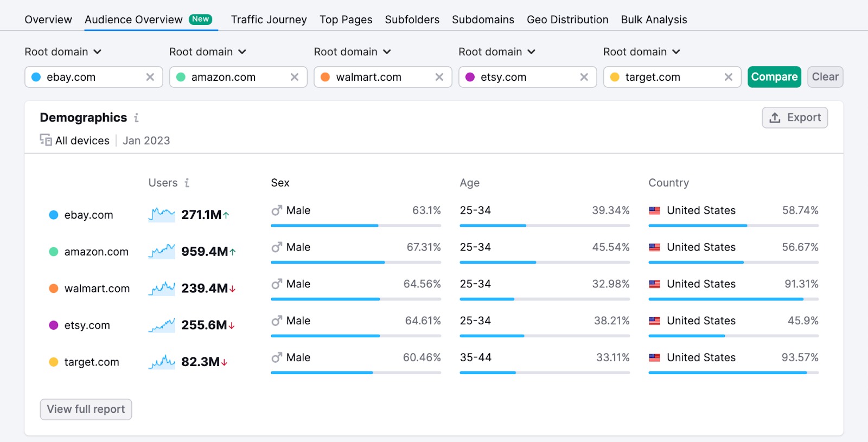The width and height of the screenshot is (868, 442).
Task: Click the amazon.com users trend sparkline
Action: pyautogui.click(x=162, y=252)
